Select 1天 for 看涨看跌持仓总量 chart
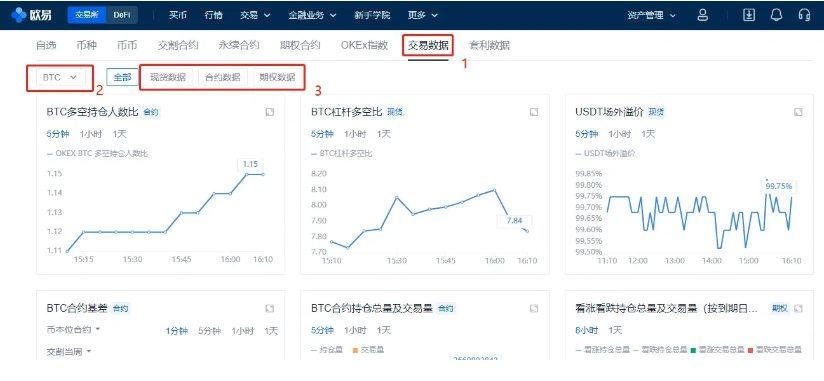Image resolution: width=824 pixels, height=381 pixels. pos(615,331)
